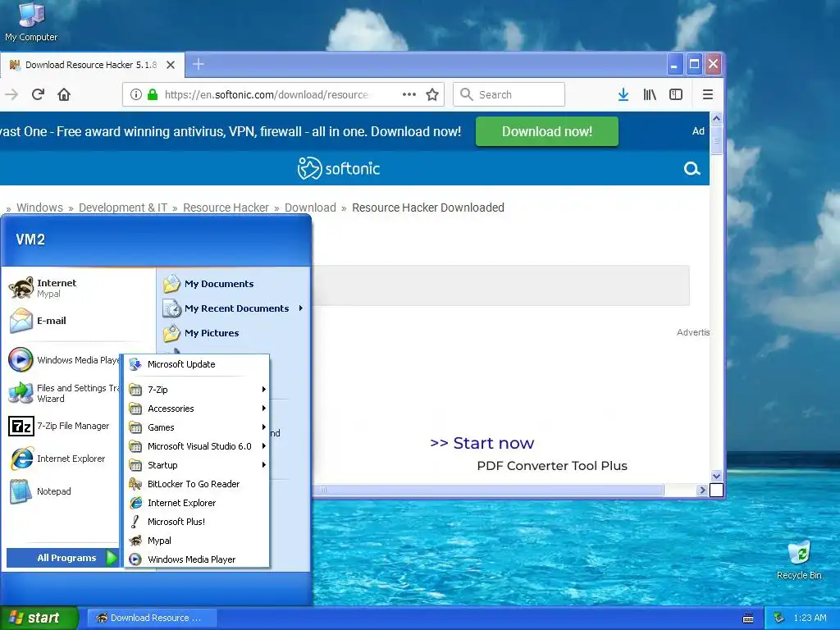Show site information icon in address bar
The image size is (840, 630).
pyautogui.click(x=136, y=95)
